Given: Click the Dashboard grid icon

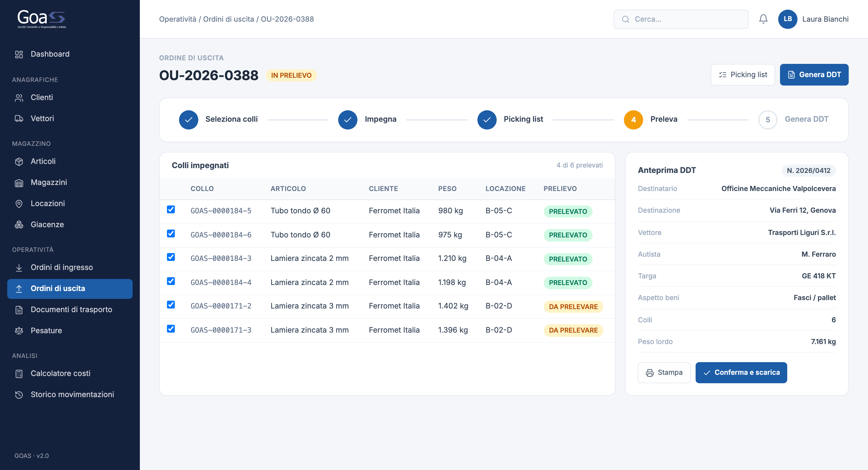Looking at the screenshot, I should pyautogui.click(x=19, y=54).
